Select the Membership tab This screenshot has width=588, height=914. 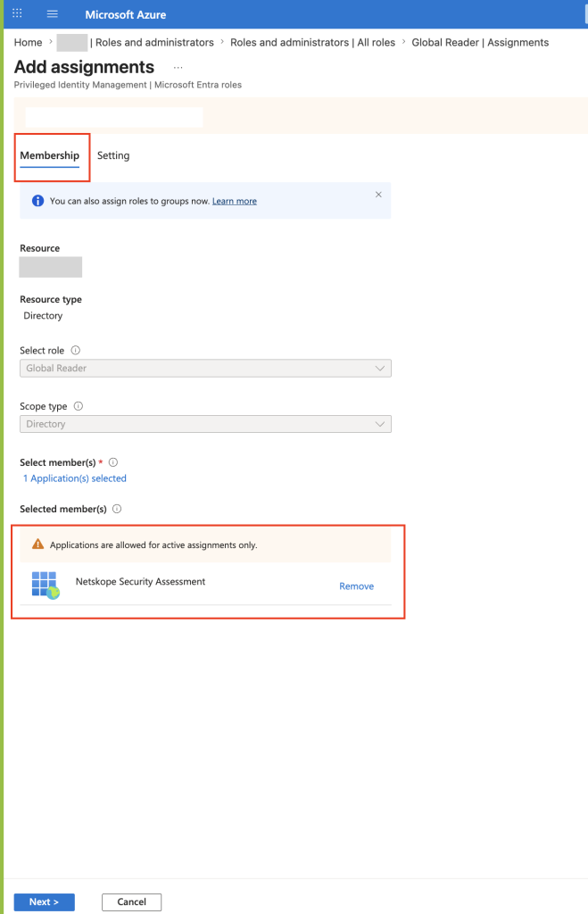50,155
